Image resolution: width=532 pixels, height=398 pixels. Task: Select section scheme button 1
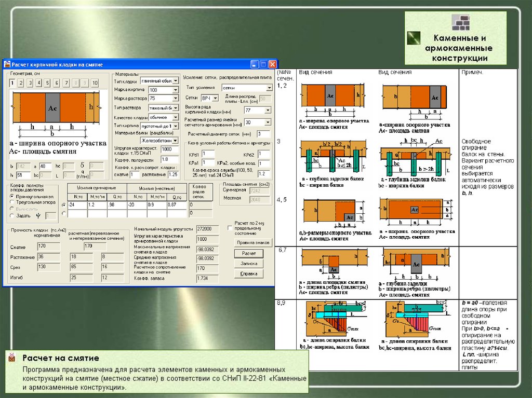coord(12,83)
